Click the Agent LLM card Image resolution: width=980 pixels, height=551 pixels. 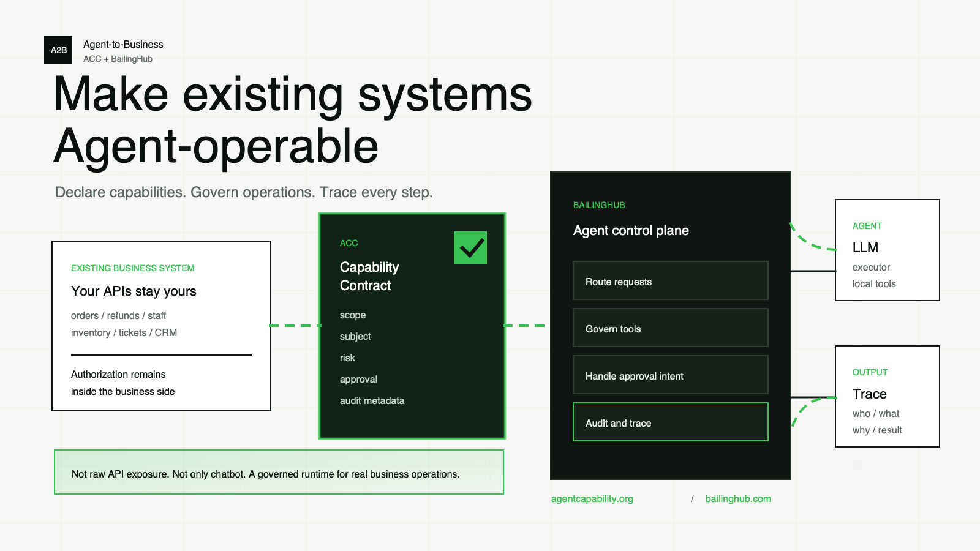click(x=888, y=250)
